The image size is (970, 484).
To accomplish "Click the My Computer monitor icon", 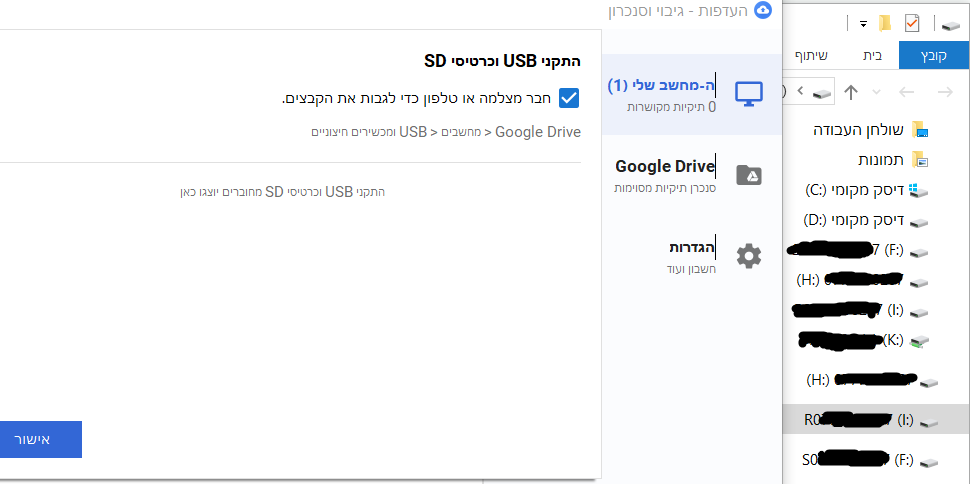I will (748, 94).
